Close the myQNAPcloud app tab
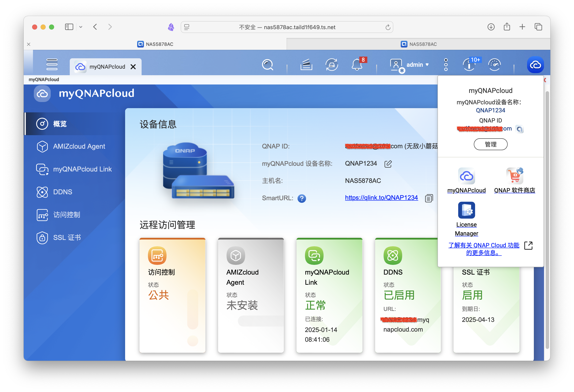The height and width of the screenshot is (392, 574). (133, 67)
